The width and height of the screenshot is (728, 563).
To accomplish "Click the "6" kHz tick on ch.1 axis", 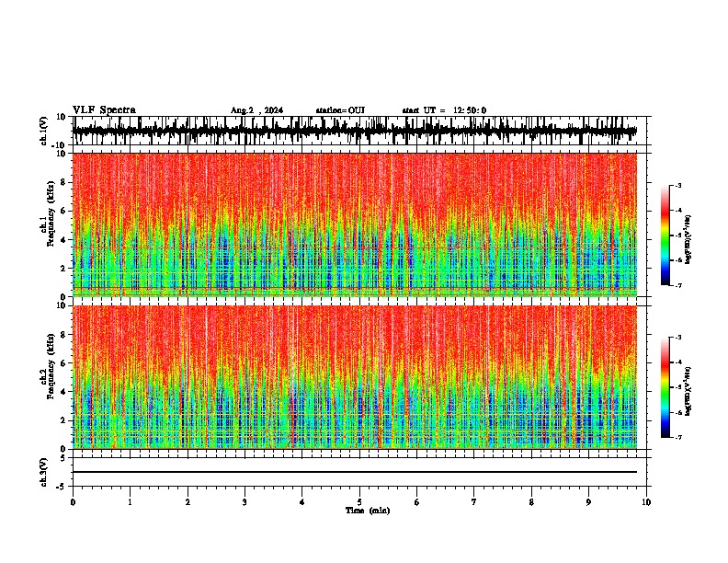I will [x=63, y=211].
